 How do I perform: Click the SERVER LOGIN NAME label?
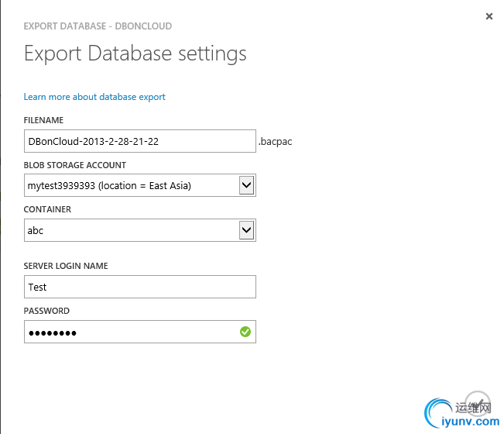66,266
